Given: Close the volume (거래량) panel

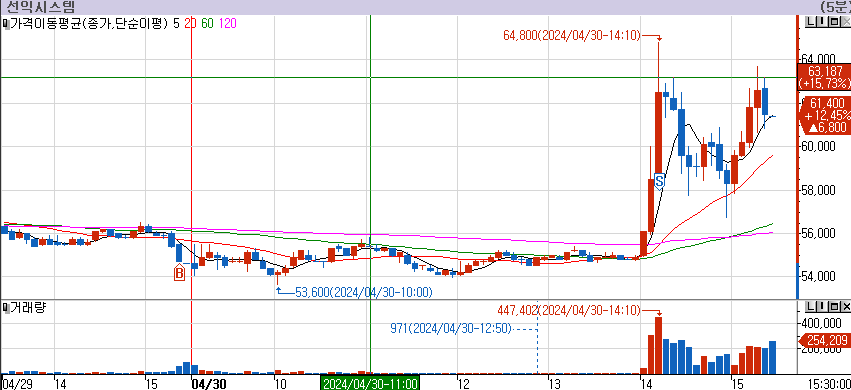Looking at the screenshot, I should tap(846, 306).
